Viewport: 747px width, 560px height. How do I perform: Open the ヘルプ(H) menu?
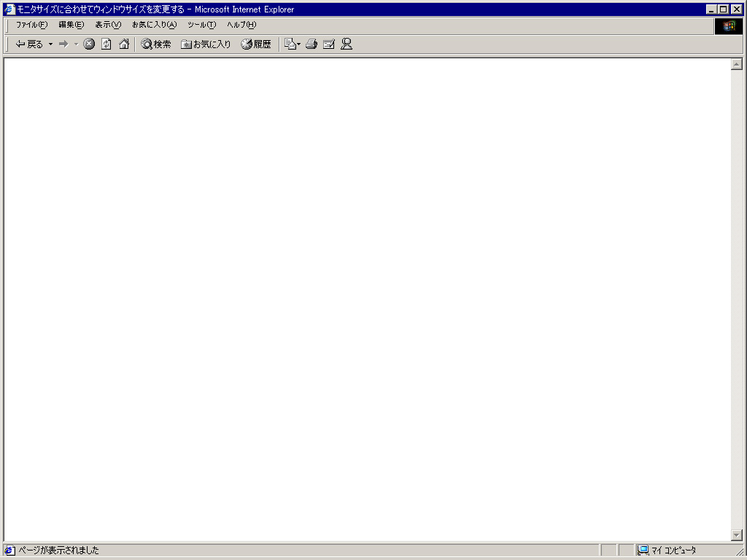[x=241, y=25]
